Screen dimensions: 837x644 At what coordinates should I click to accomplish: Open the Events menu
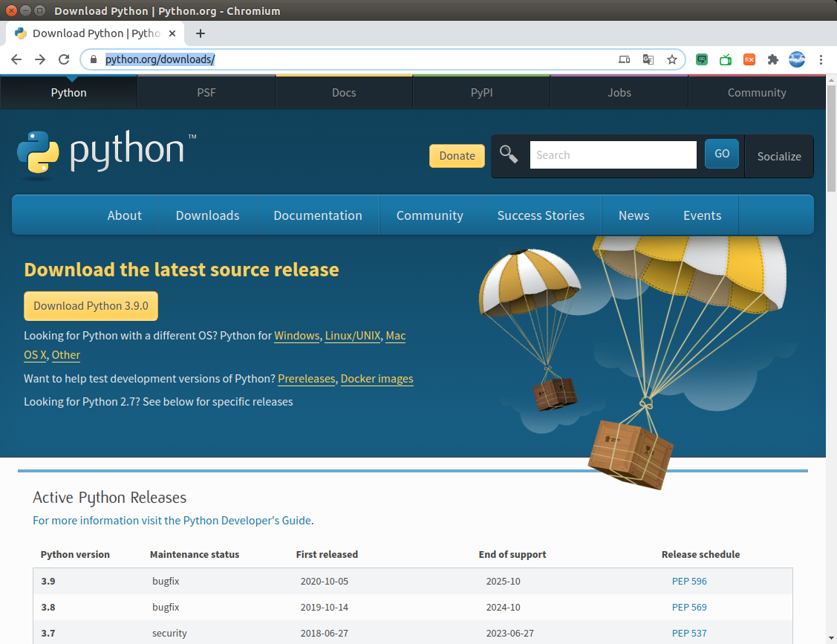point(702,215)
